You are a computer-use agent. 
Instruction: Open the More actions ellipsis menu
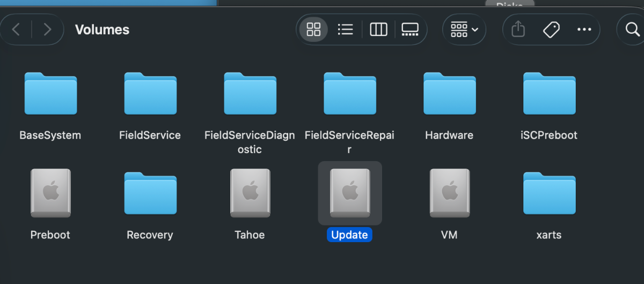point(584,30)
